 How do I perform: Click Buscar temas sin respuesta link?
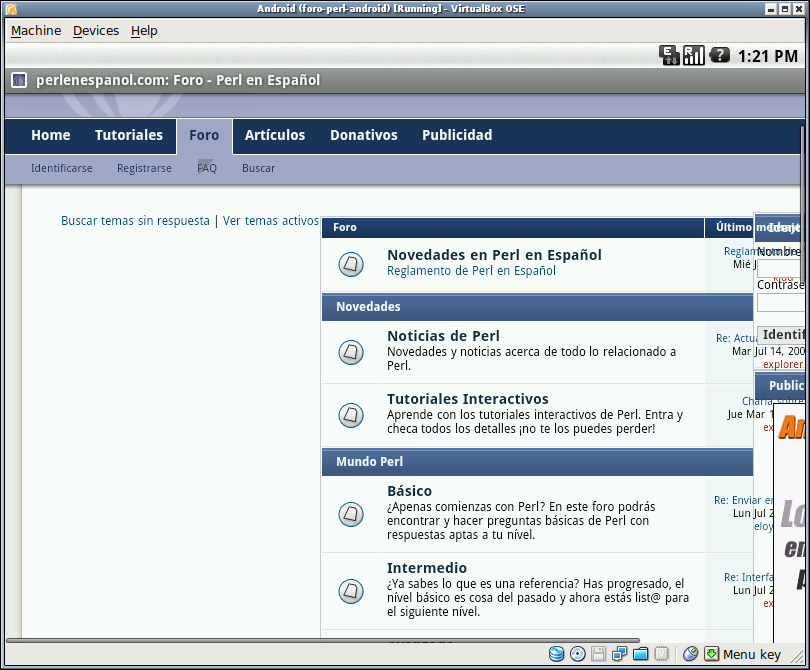[x=135, y=221]
